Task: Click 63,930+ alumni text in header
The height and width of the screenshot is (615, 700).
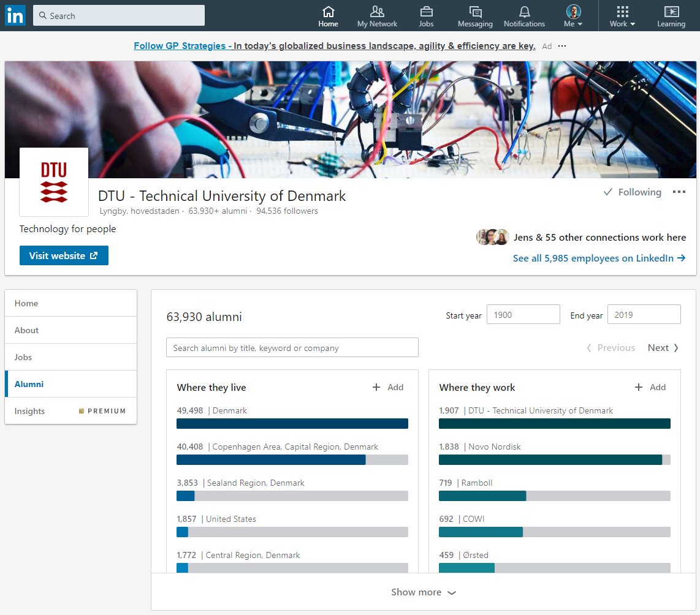Action: [x=218, y=211]
